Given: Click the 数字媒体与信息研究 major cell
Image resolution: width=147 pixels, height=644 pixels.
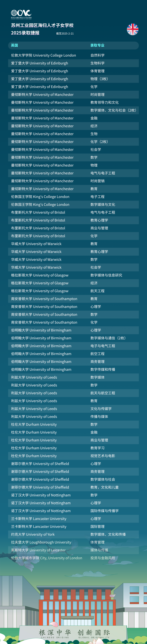Looking at the screenshot, I should pos(106,275).
